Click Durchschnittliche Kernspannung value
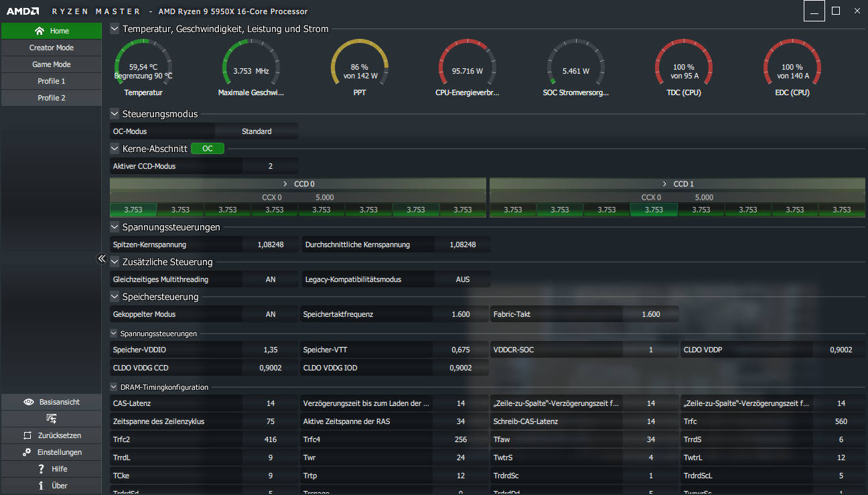 point(462,244)
